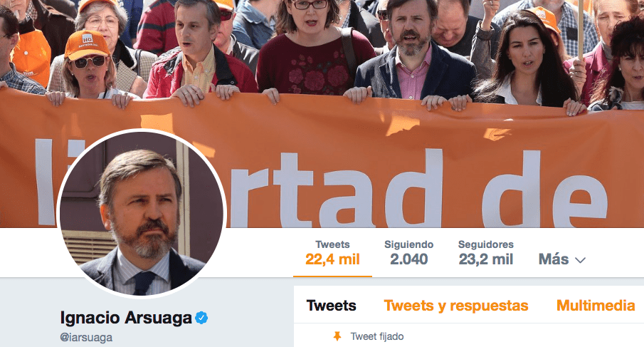644x347 pixels.
Task: View the Siguiendo 2.040 list
Action: click(408, 253)
